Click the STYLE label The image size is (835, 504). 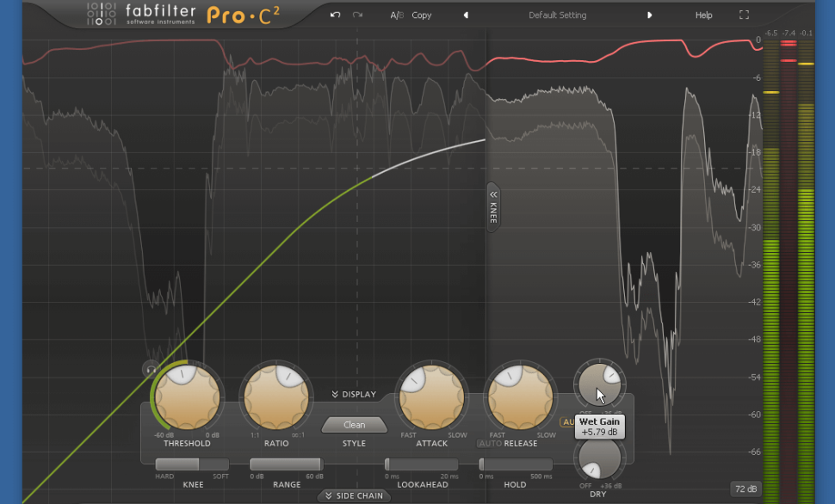pyautogui.click(x=354, y=443)
